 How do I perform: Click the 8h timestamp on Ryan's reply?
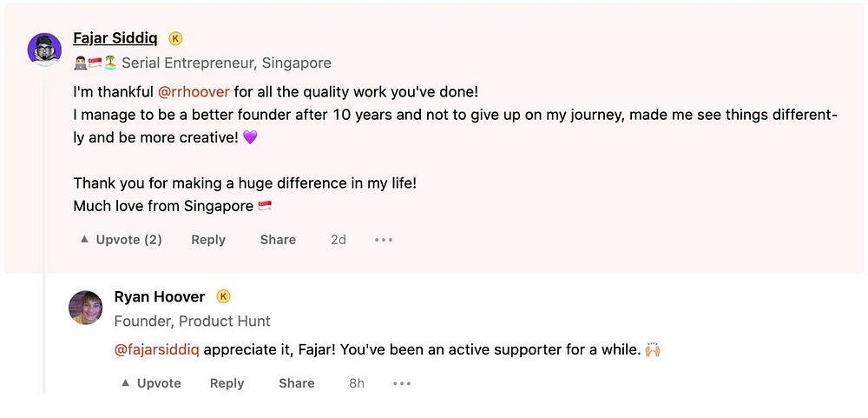pyautogui.click(x=357, y=383)
